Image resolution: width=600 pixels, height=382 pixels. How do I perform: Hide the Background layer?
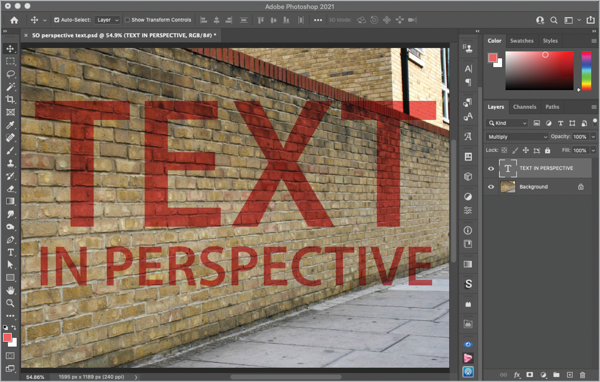491,187
